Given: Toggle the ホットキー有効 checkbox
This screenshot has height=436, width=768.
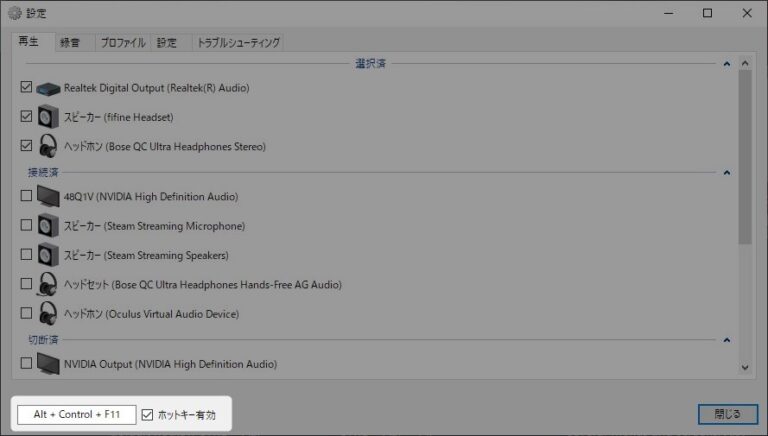Looking at the screenshot, I should coord(148,414).
